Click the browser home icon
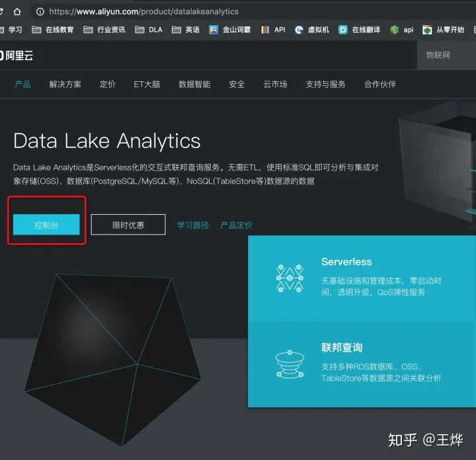 (17, 12)
